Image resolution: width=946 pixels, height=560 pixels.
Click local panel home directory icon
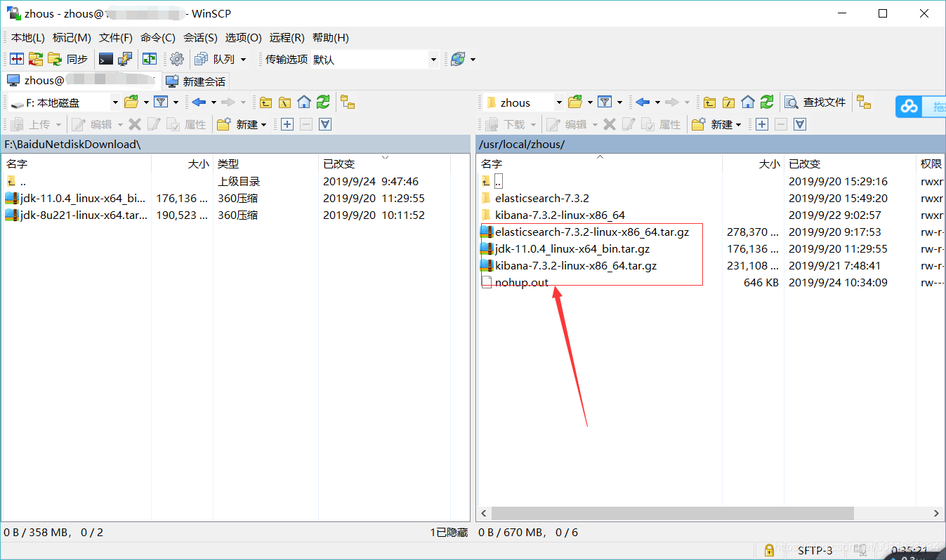304,102
